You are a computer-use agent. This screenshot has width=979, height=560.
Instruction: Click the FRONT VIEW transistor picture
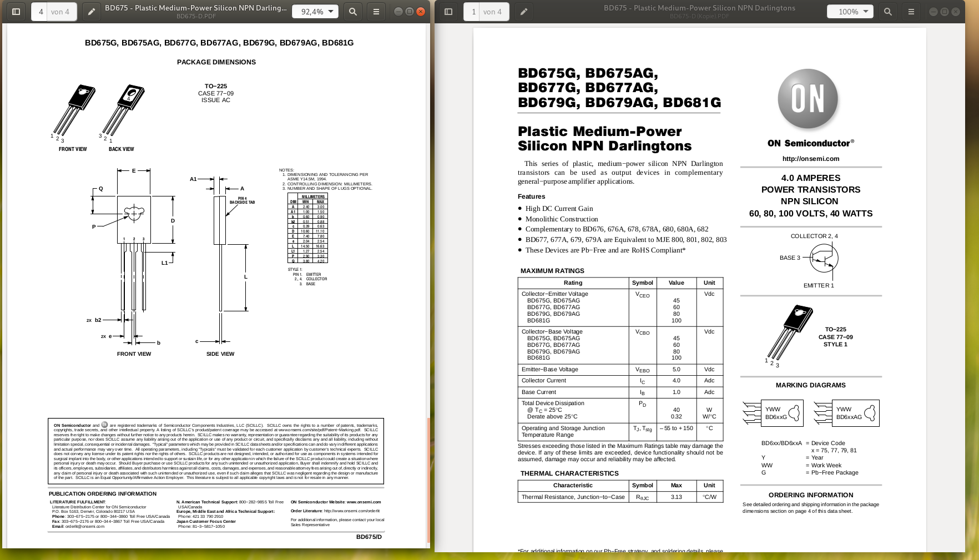click(73, 110)
